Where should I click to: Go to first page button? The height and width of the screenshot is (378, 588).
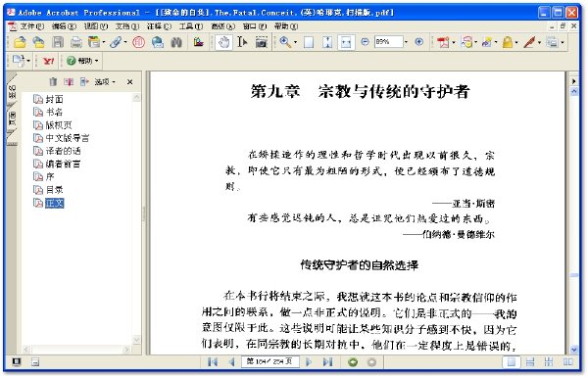[213, 362]
